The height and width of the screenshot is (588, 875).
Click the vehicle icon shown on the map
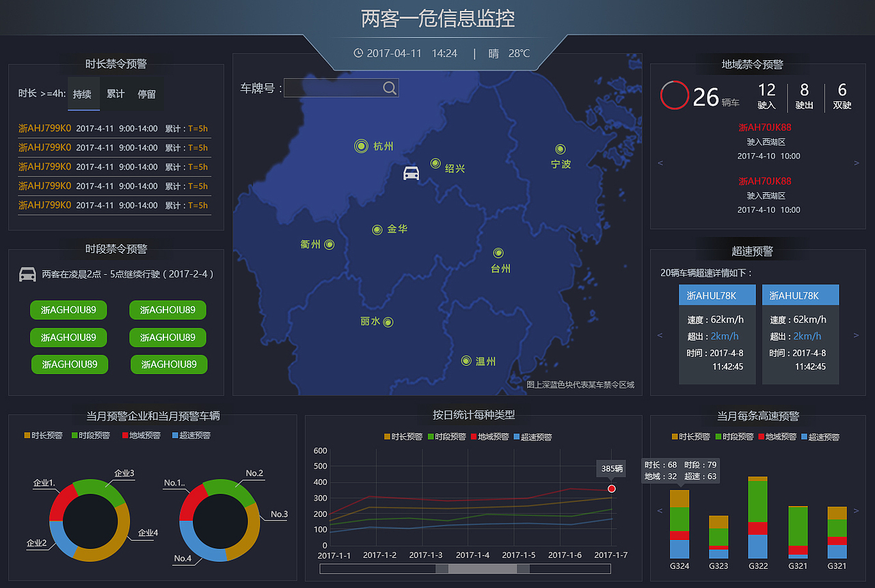pos(411,174)
